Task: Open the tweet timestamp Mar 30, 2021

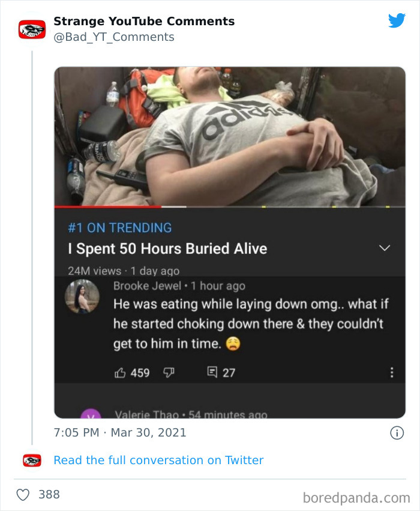Action: (120, 432)
